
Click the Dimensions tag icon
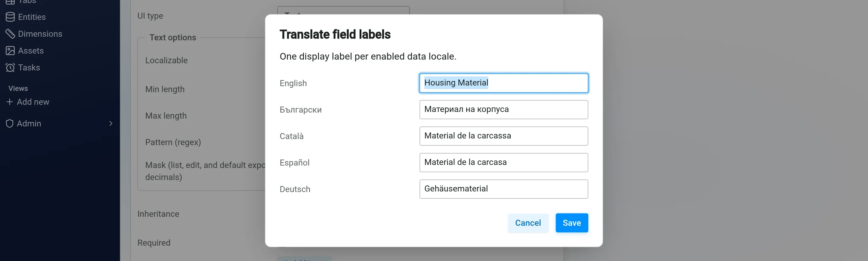point(10,34)
